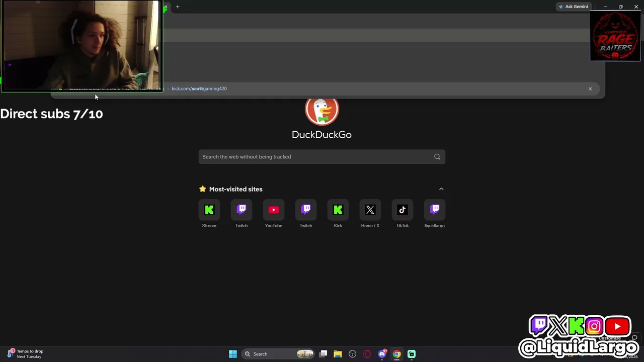The width and height of the screenshot is (644, 362).
Task: Open the Windows Start menu
Action: click(233, 354)
